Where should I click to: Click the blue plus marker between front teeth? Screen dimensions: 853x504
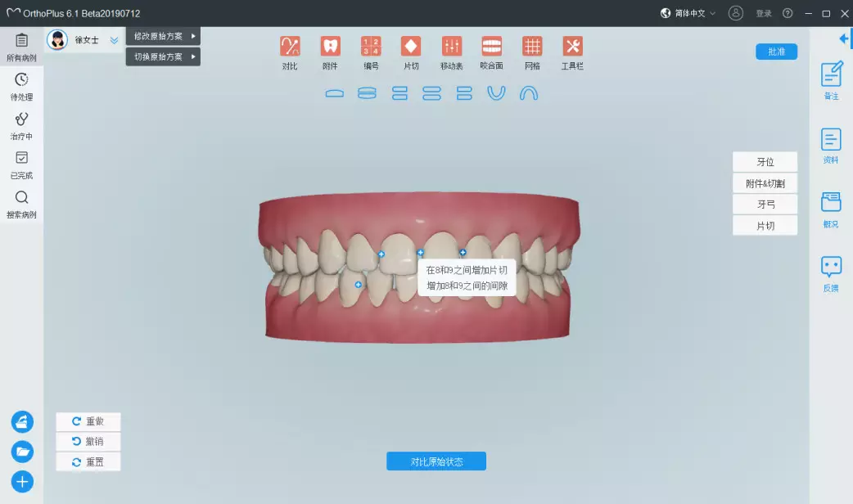[420, 253]
